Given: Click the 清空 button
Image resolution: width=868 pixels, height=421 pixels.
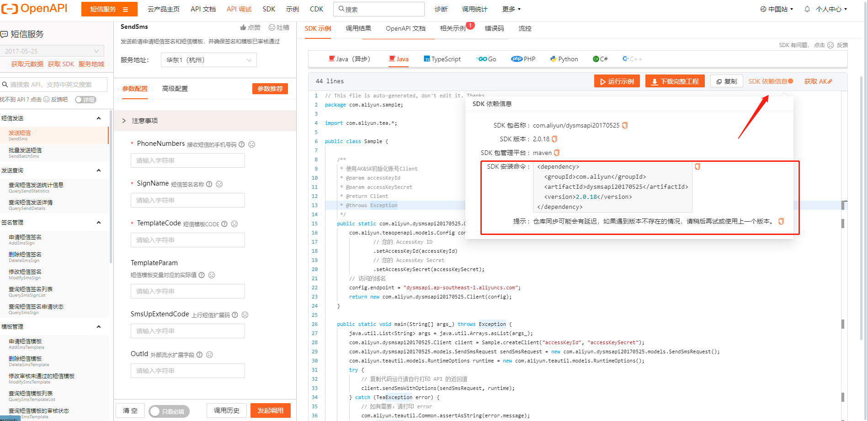Looking at the screenshot, I should pos(130,410).
